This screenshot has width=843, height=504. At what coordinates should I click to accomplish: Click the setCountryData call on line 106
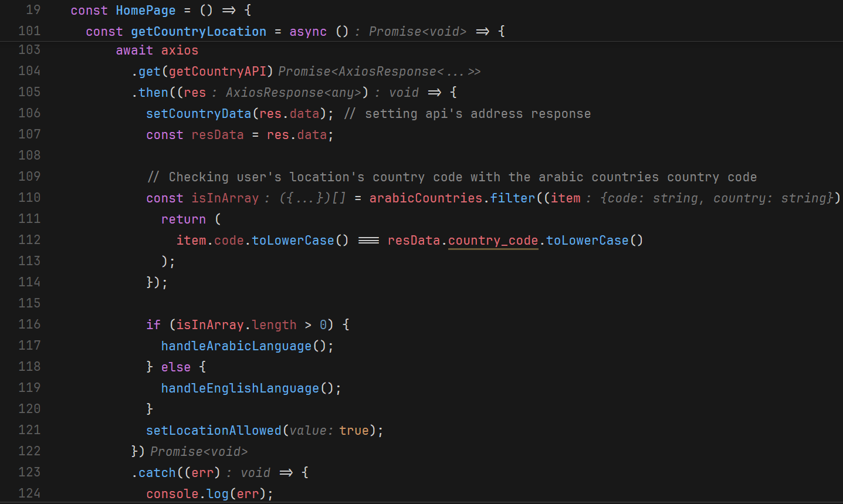pyautogui.click(x=198, y=113)
